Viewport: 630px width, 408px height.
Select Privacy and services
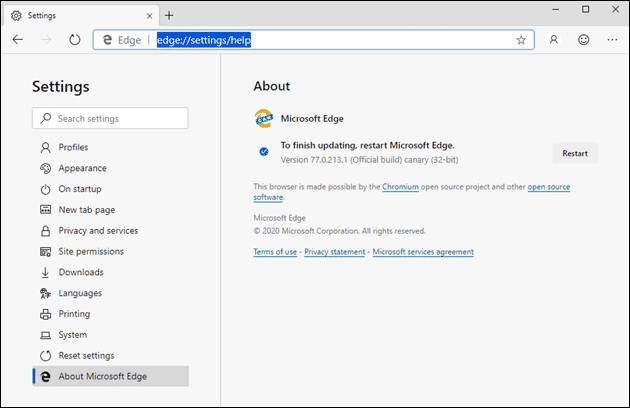(110, 231)
